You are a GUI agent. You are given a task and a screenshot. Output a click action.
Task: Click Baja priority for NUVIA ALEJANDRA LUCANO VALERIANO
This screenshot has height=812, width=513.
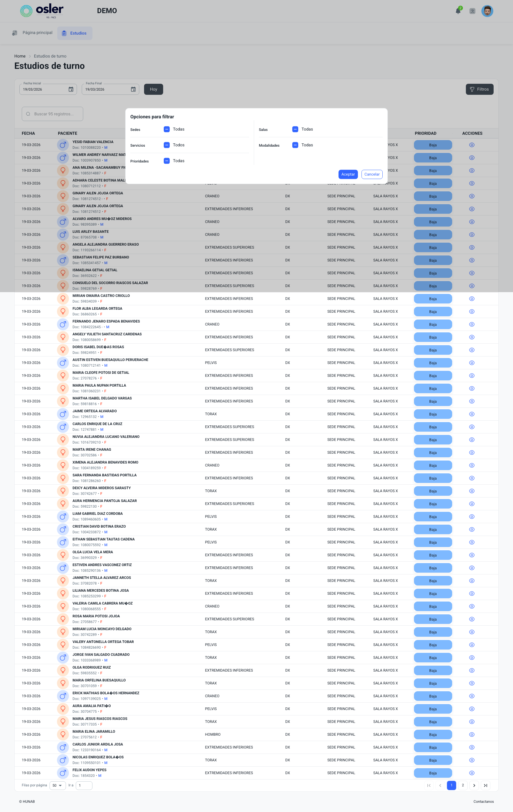click(x=433, y=440)
